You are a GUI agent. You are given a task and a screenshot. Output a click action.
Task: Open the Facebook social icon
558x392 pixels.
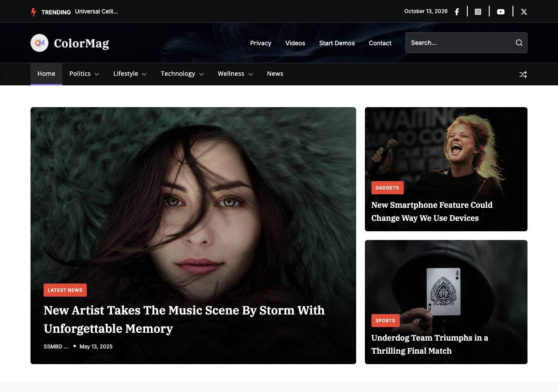457,12
